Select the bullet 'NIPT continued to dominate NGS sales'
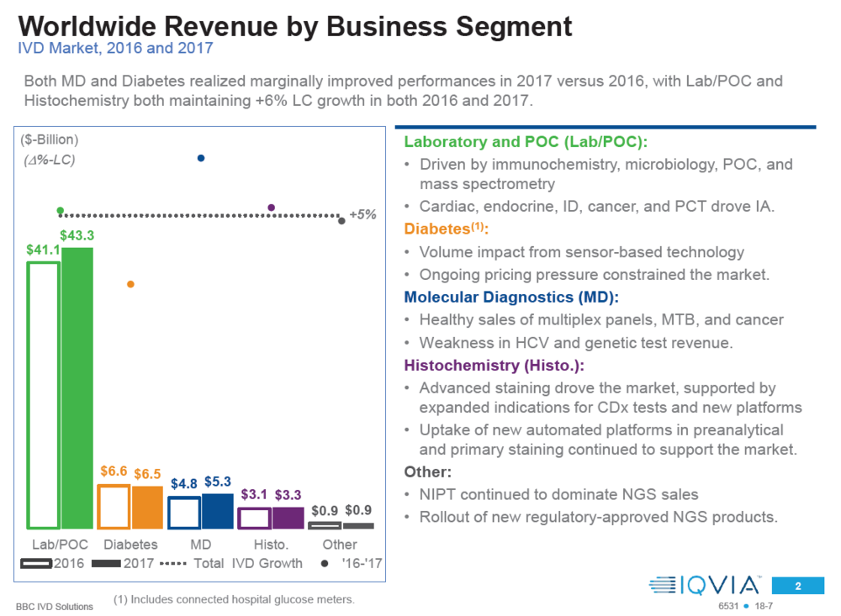The width and height of the screenshot is (841, 616). (559, 495)
